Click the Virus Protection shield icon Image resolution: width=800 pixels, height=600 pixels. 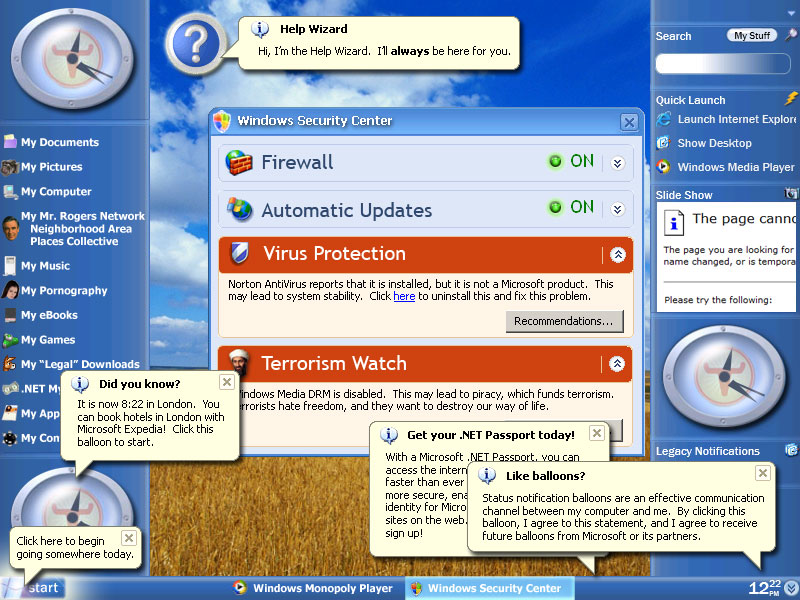pyautogui.click(x=239, y=253)
